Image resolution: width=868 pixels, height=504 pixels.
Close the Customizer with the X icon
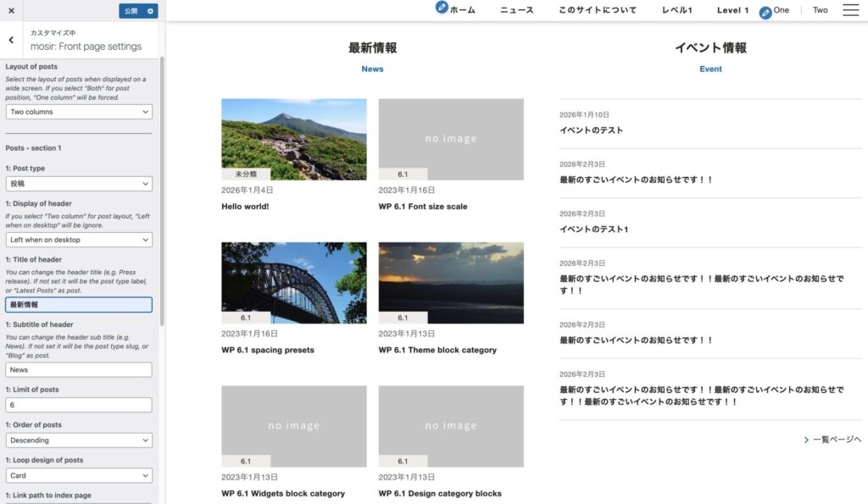[x=11, y=11]
